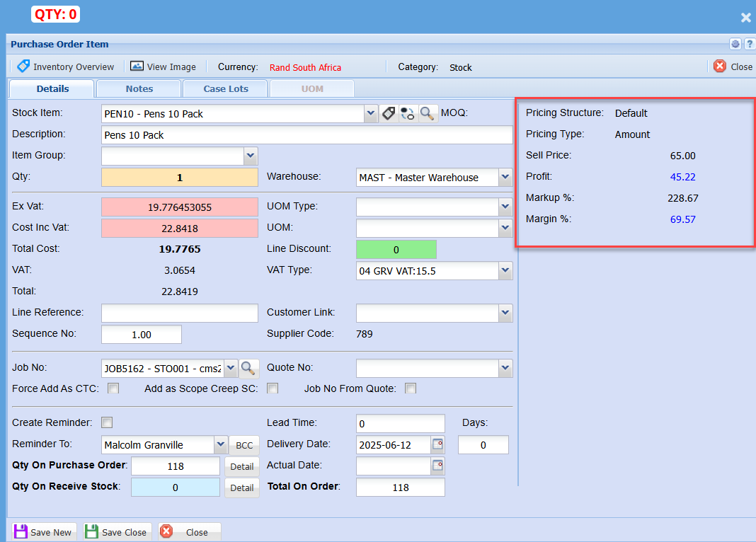Expand the Warehouse dropdown
The width and height of the screenshot is (756, 542).
[505, 177]
